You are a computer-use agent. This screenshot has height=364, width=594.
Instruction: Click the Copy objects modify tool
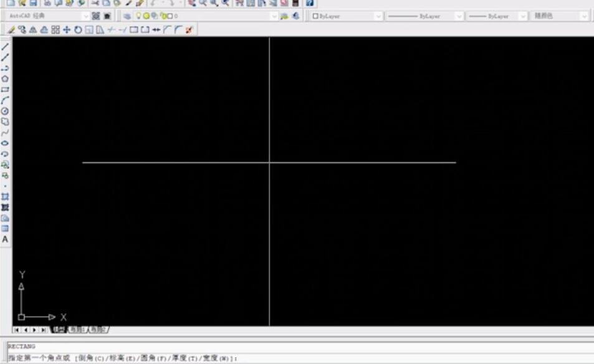[22, 29]
